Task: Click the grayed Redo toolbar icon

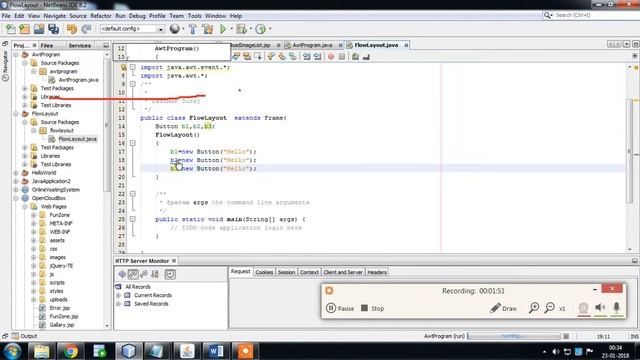Action: (86, 29)
